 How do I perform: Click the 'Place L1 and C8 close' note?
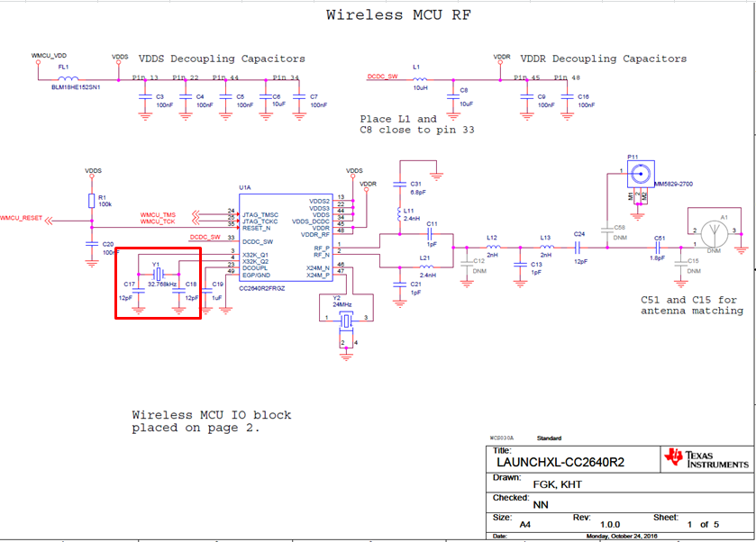tap(417, 124)
